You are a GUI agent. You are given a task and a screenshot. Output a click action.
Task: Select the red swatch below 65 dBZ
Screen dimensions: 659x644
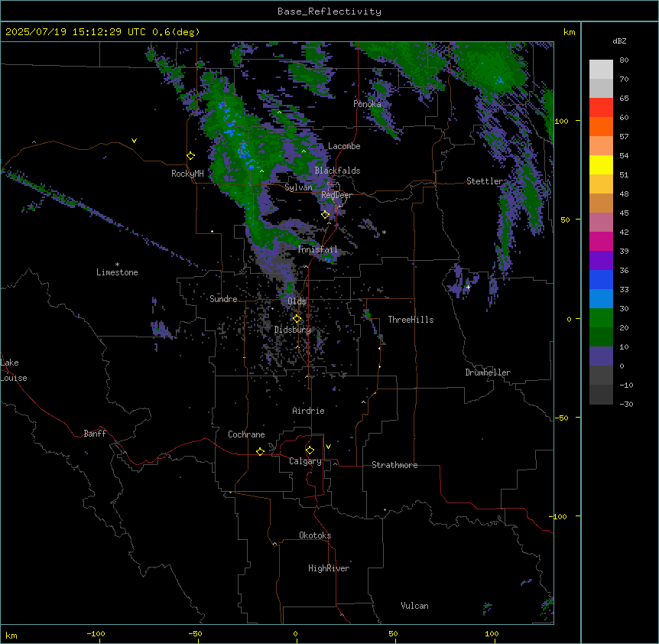pyautogui.click(x=601, y=108)
